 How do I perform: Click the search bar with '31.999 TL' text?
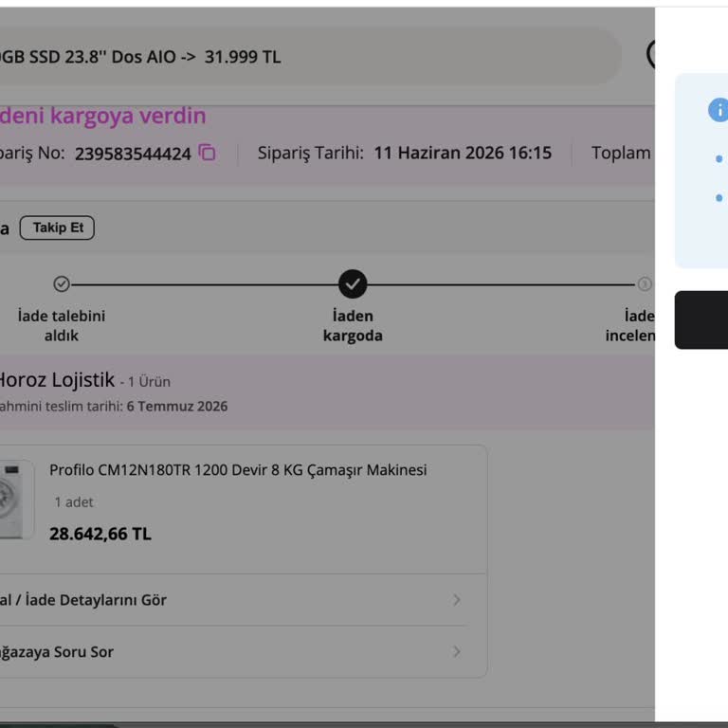(x=309, y=57)
